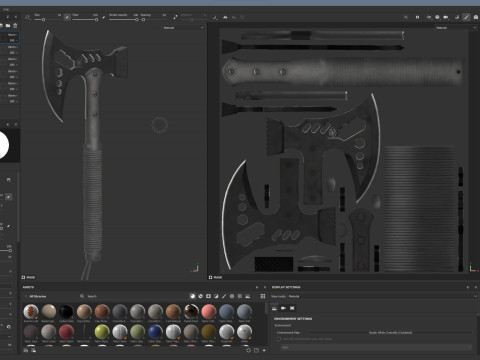Screen dimensions: 480x360
Task: Open the camera selection icon
Action: 446,17
